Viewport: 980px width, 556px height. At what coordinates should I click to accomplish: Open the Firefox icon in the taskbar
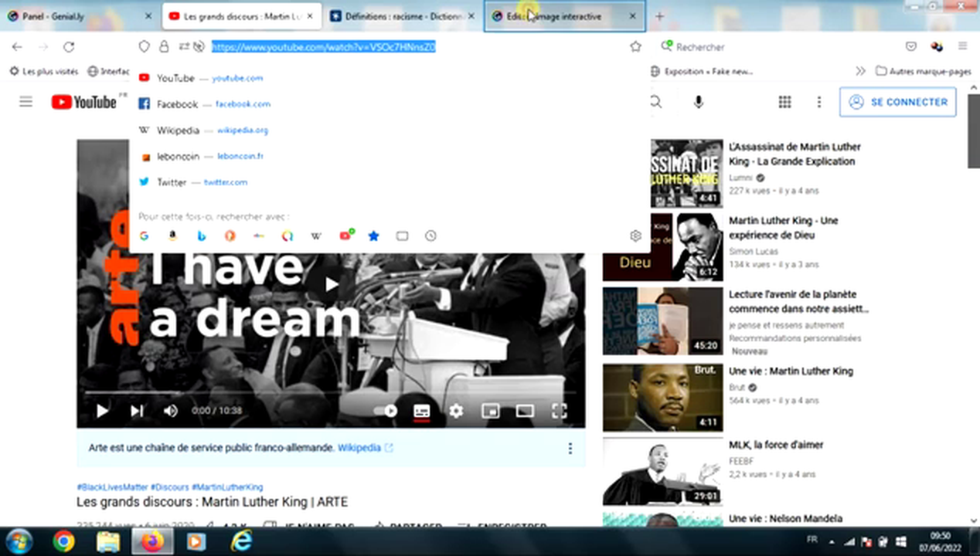click(153, 541)
